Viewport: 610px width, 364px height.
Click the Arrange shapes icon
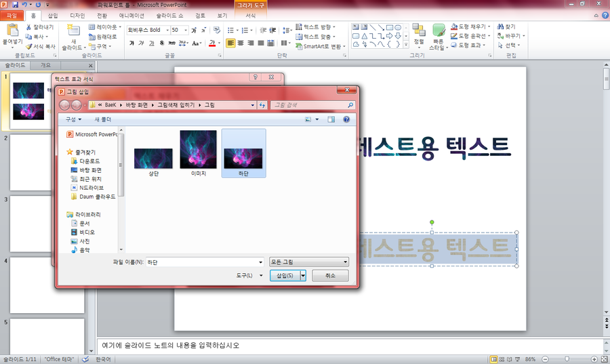pos(419,31)
